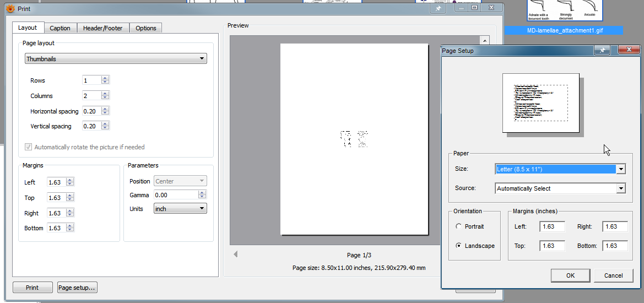Switch to the Caption tab
The height and width of the screenshot is (303, 644).
click(x=60, y=28)
